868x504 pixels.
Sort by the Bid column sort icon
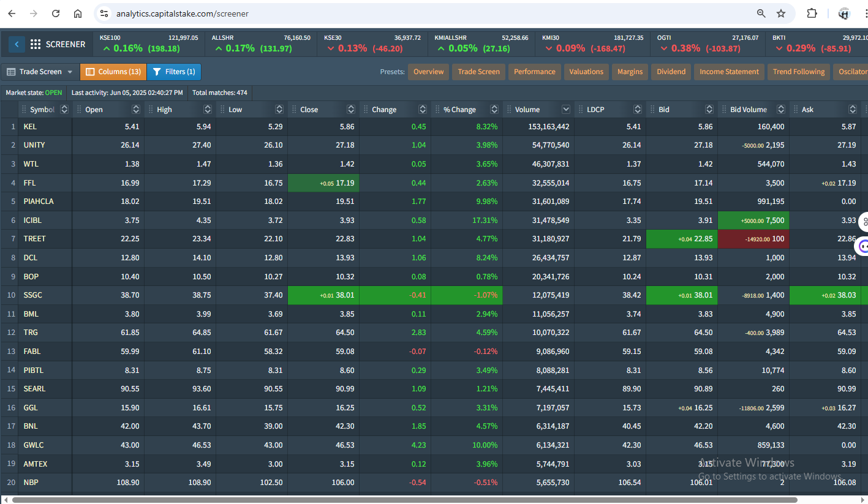click(x=709, y=110)
